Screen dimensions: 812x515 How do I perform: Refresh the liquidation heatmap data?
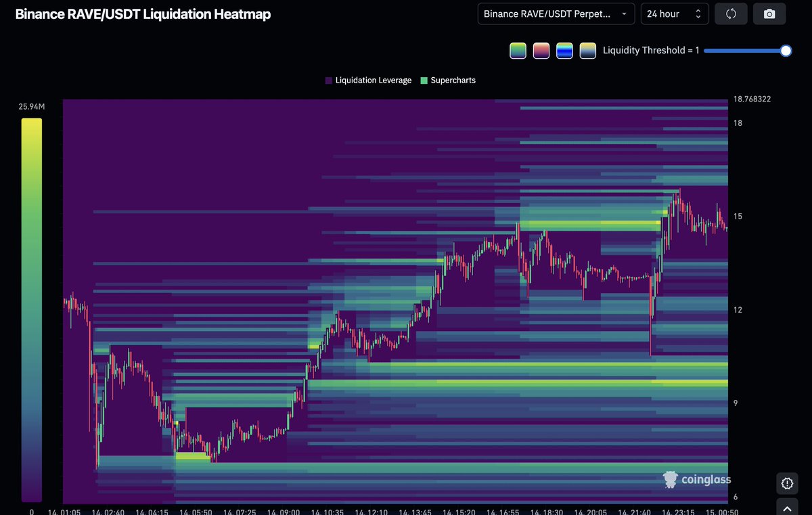click(731, 14)
